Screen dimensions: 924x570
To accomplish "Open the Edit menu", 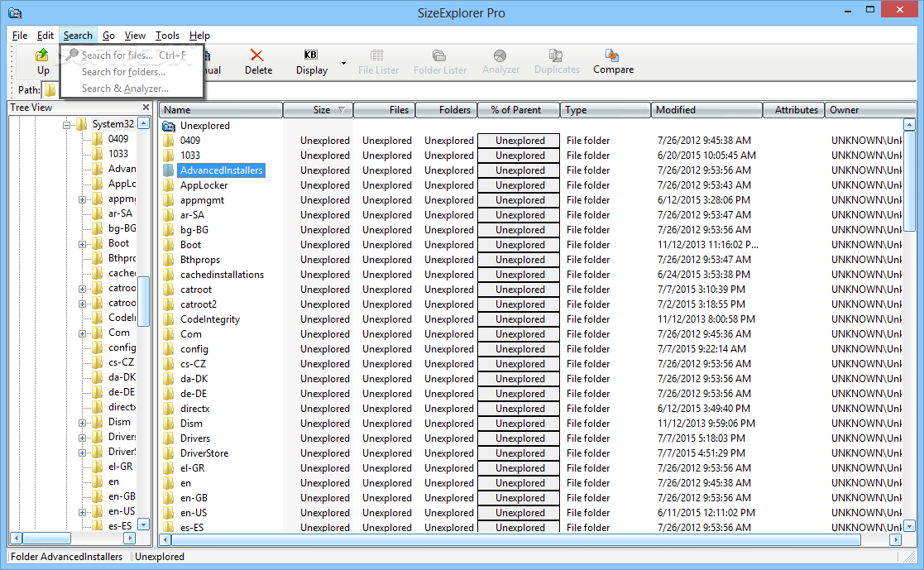I will click(x=45, y=36).
